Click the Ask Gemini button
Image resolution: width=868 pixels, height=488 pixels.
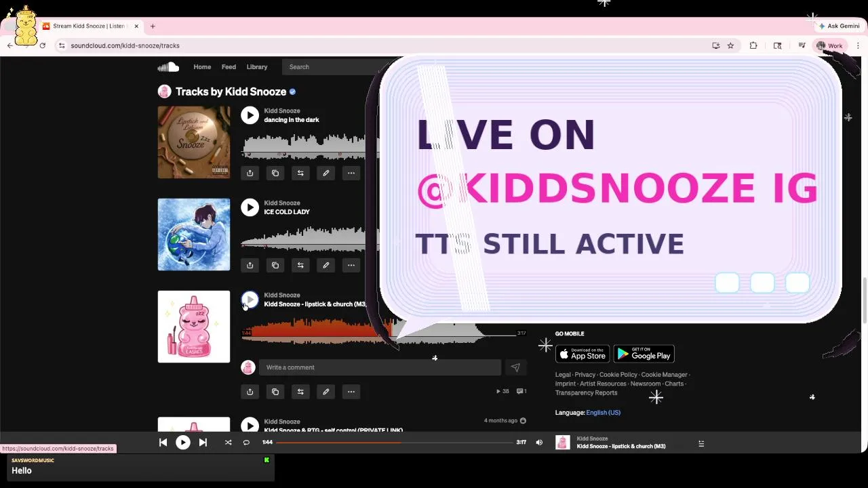click(840, 26)
